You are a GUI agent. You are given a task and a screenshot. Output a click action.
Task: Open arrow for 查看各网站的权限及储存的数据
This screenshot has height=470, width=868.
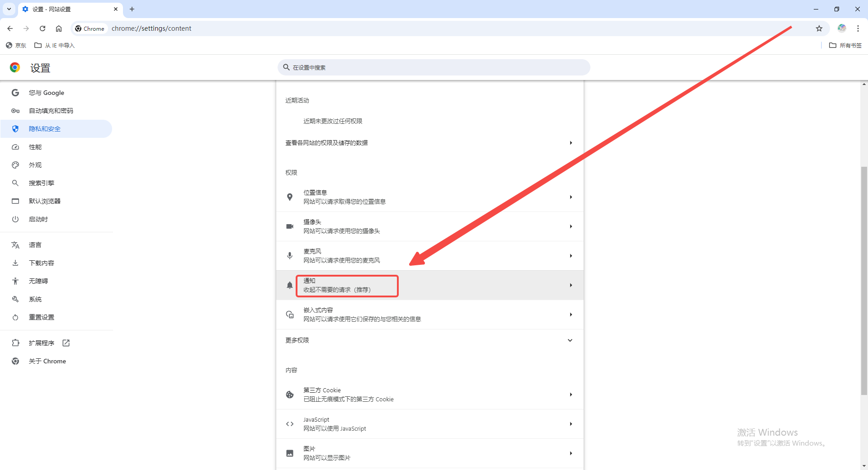571,143
